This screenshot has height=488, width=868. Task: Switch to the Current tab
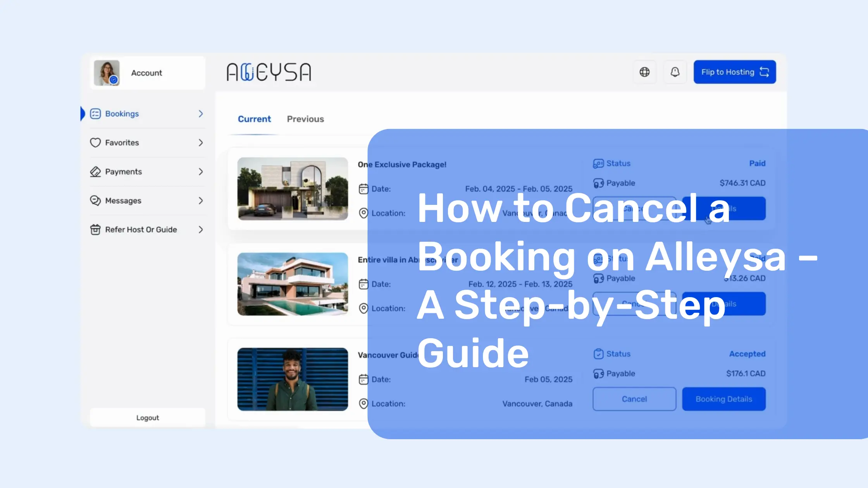click(254, 119)
